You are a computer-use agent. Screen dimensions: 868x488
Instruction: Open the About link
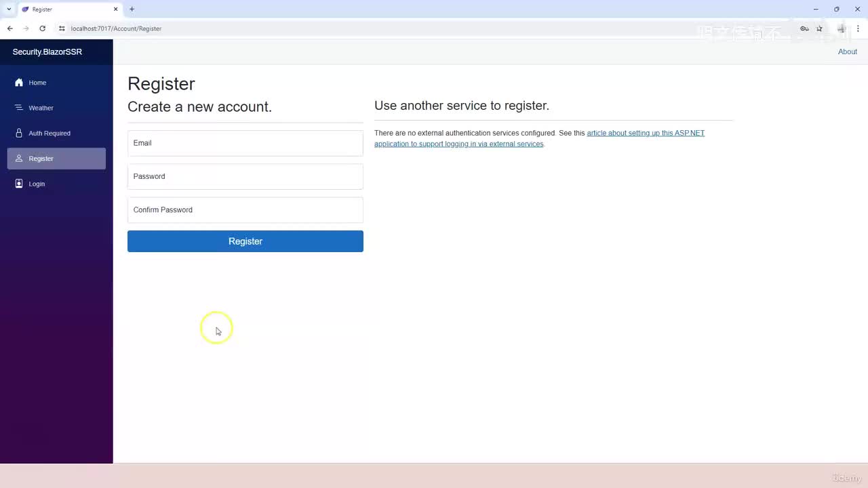pos(848,52)
